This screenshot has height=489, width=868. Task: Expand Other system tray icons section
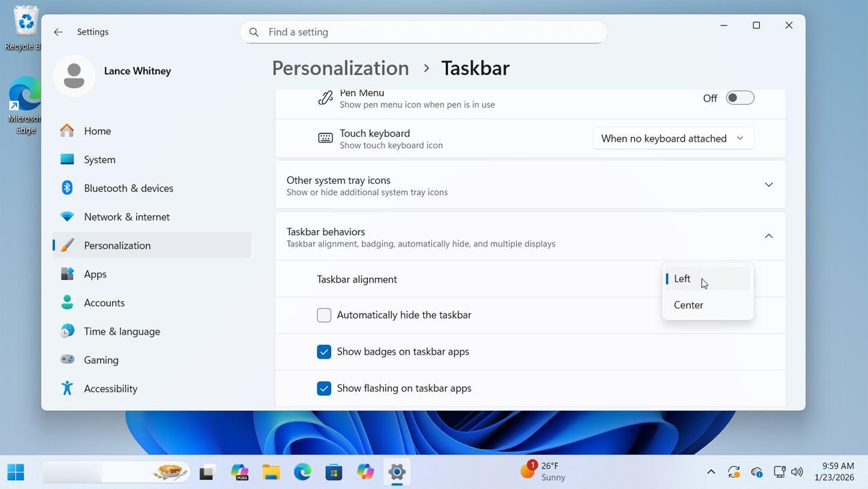tap(769, 184)
